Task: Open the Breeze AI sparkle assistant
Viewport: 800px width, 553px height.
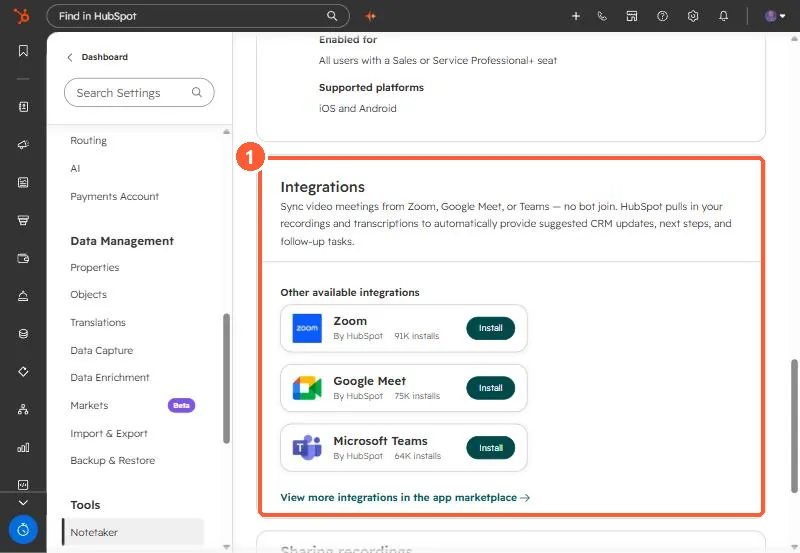Action: coord(370,16)
